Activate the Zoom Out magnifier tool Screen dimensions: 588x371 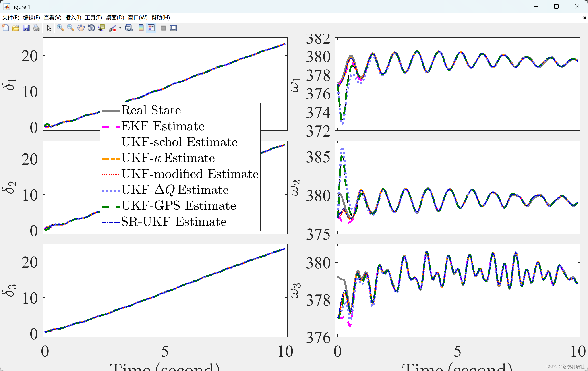70,28
